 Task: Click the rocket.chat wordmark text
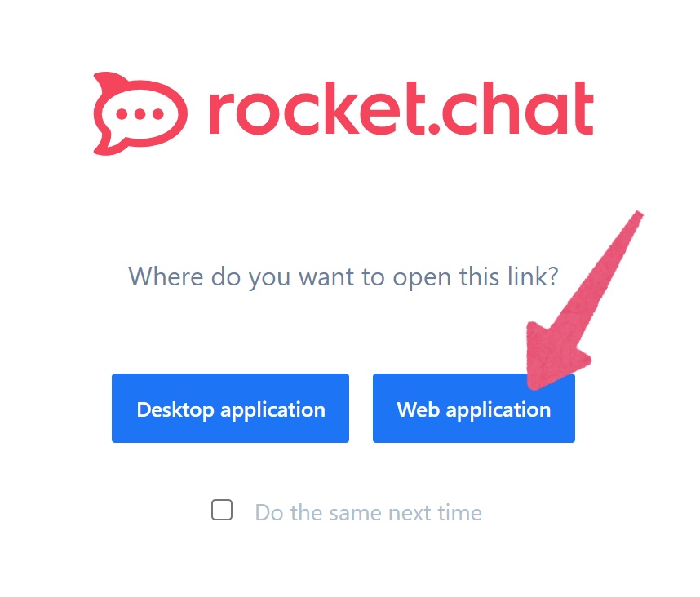point(401,108)
